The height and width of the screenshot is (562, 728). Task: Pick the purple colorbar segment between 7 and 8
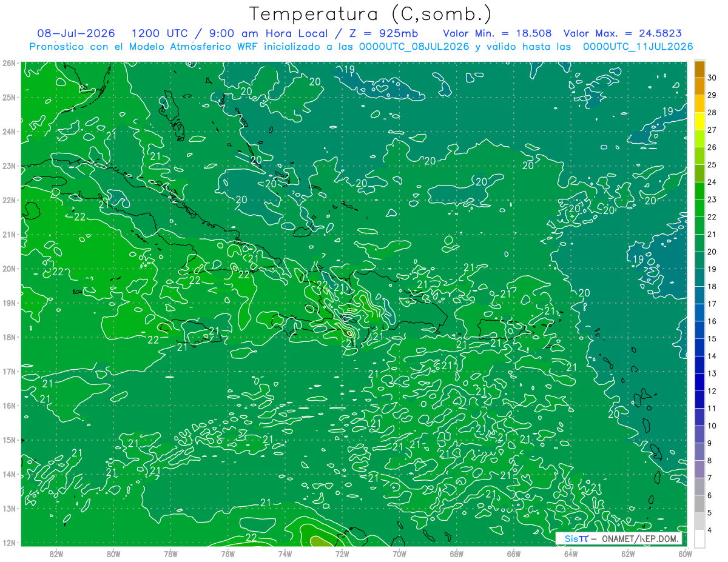tap(700, 469)
